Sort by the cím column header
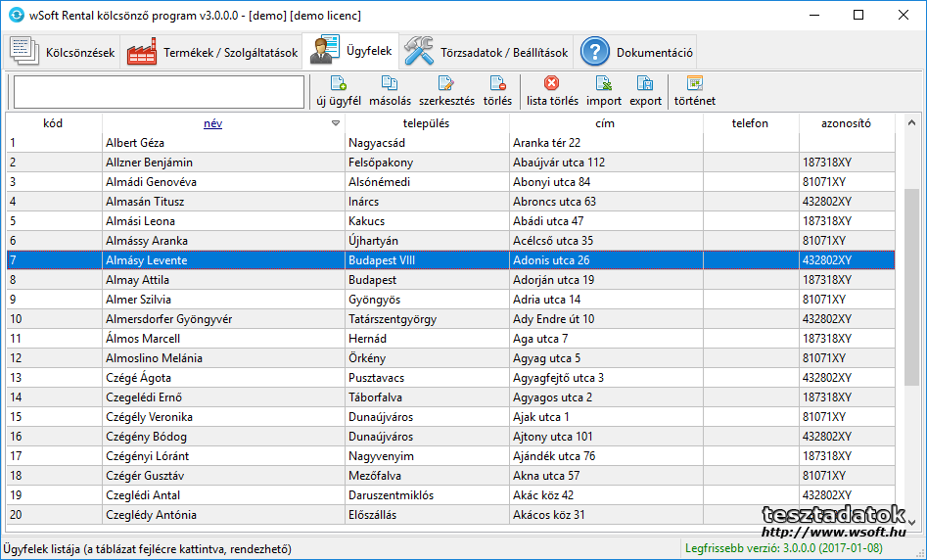Viewport: 927px width, 560px height. tap(605, 123)
